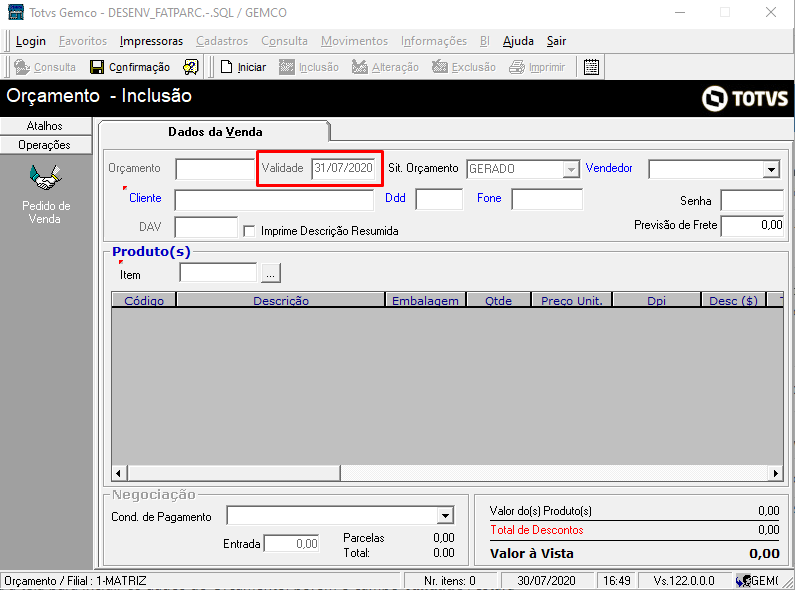Open the Login menu
Screen dimensions: 795x590
[31, 41]
